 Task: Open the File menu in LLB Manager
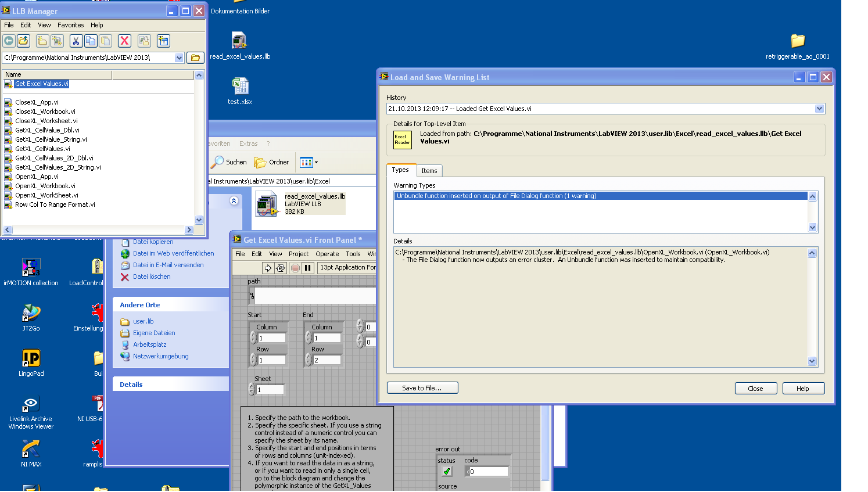tap(9, 25)
